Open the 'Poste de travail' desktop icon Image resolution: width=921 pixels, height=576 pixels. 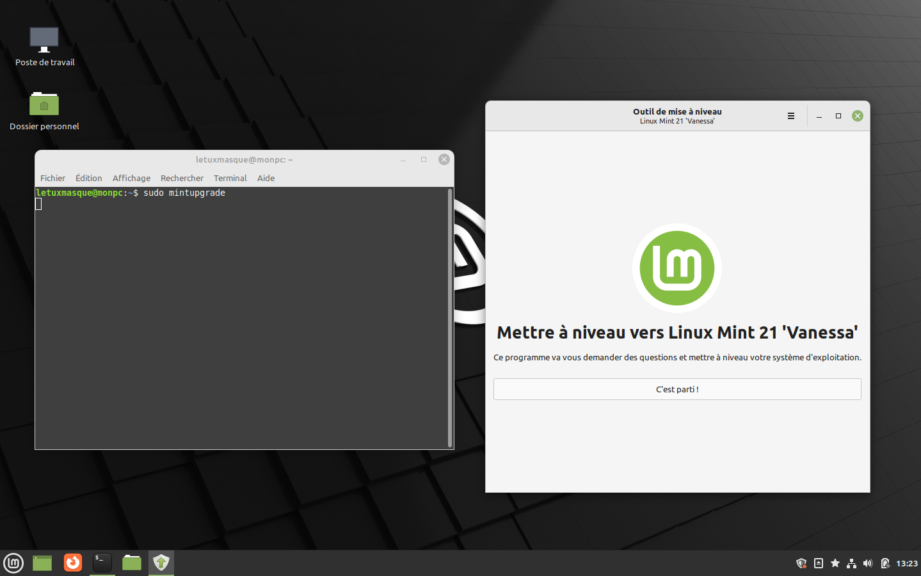(43, 41)
